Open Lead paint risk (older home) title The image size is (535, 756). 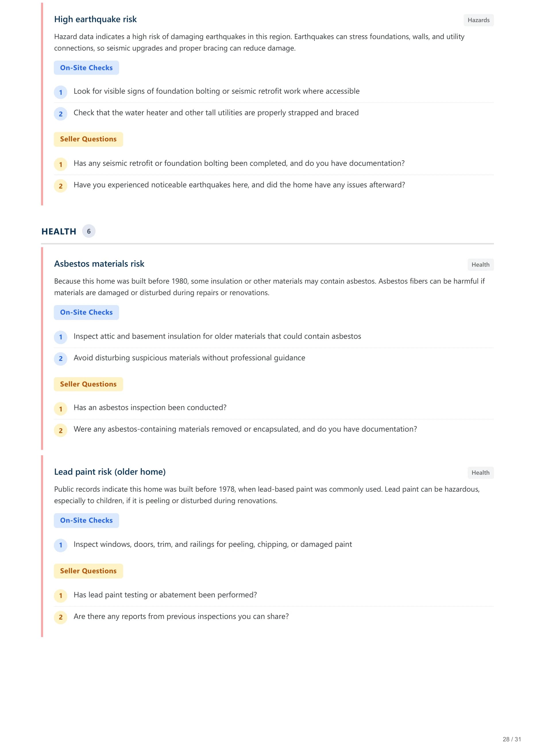point(110,472)
